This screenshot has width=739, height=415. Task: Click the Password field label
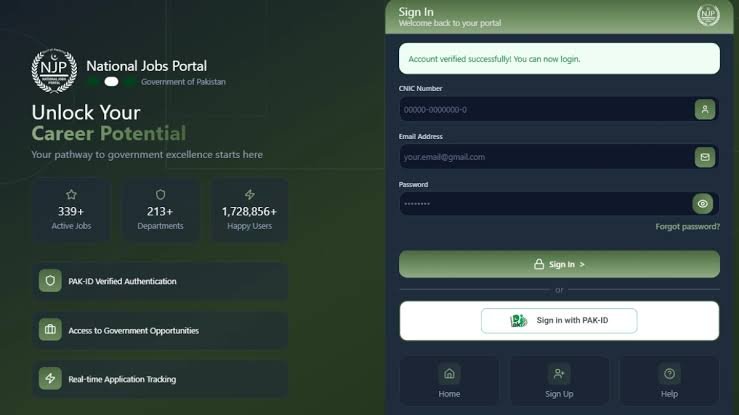413,185
